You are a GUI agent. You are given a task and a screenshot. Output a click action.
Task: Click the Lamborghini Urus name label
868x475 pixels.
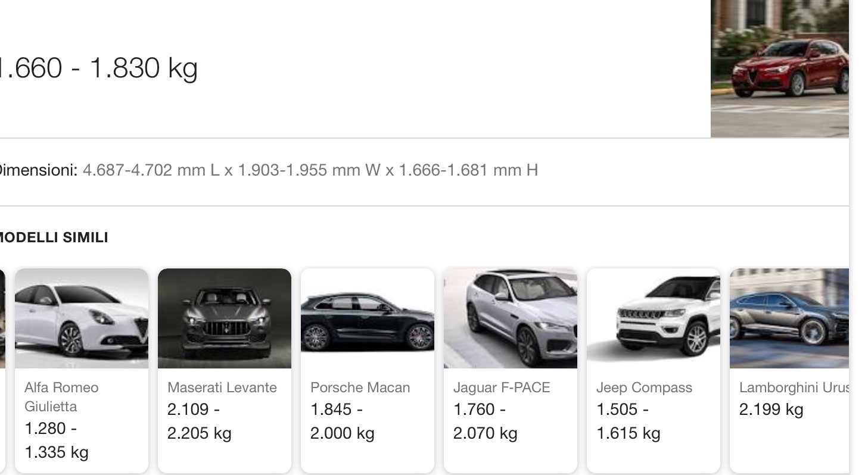pos(793,387)
